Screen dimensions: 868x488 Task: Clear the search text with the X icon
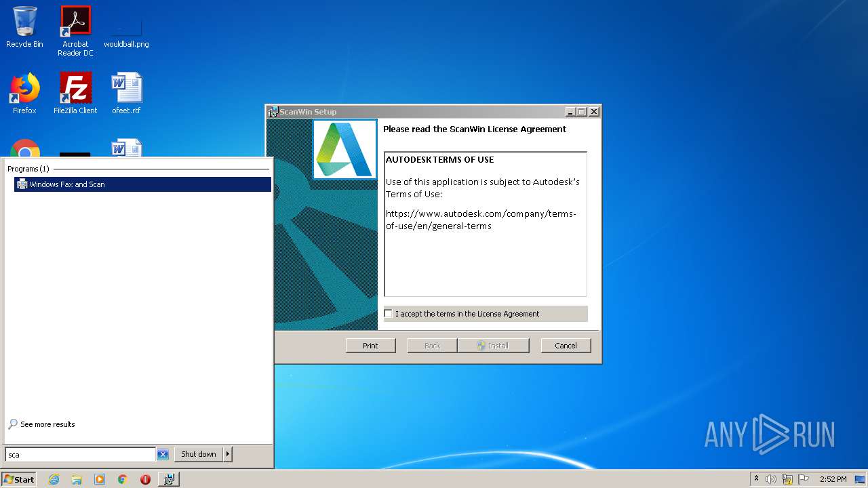[x=163, y=455]
